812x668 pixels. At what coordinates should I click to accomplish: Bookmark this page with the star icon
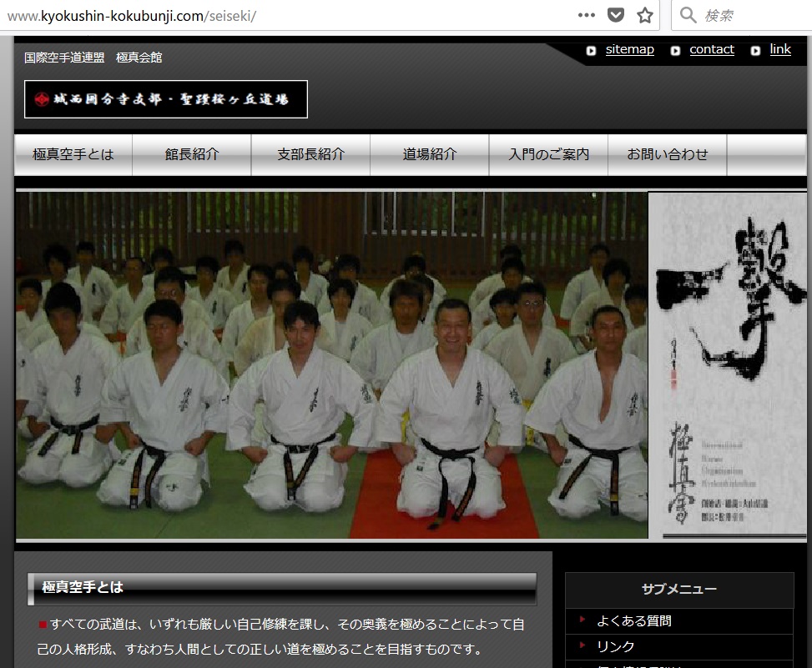pos(645,15)
